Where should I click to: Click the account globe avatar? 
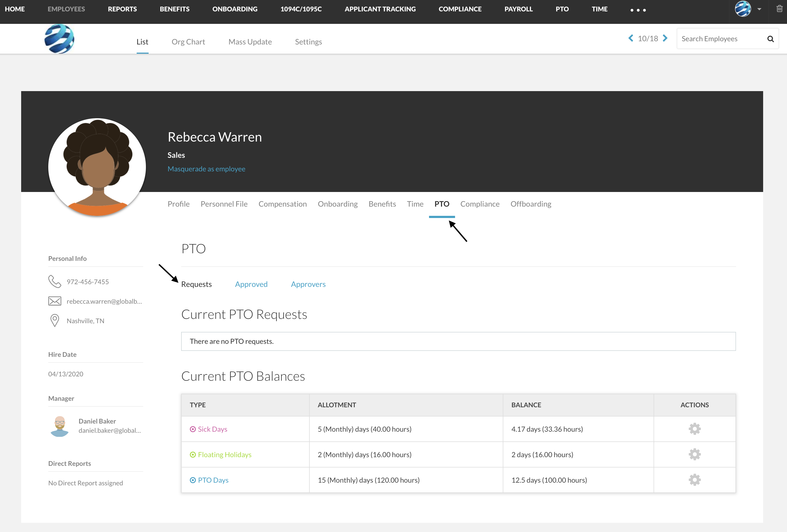[x=743, y=9]
